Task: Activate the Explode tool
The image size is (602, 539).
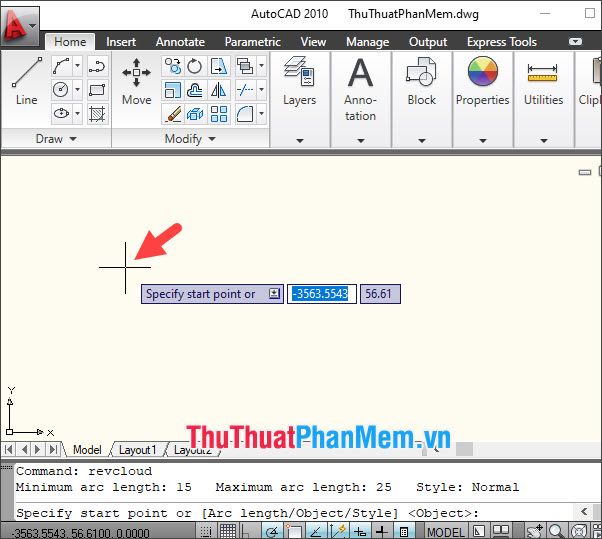Action: (195, 114)
